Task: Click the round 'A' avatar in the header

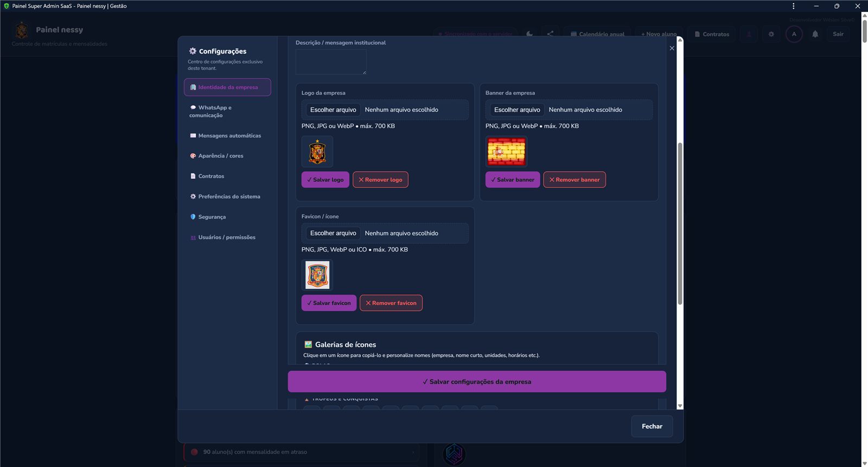Action: 794,34
